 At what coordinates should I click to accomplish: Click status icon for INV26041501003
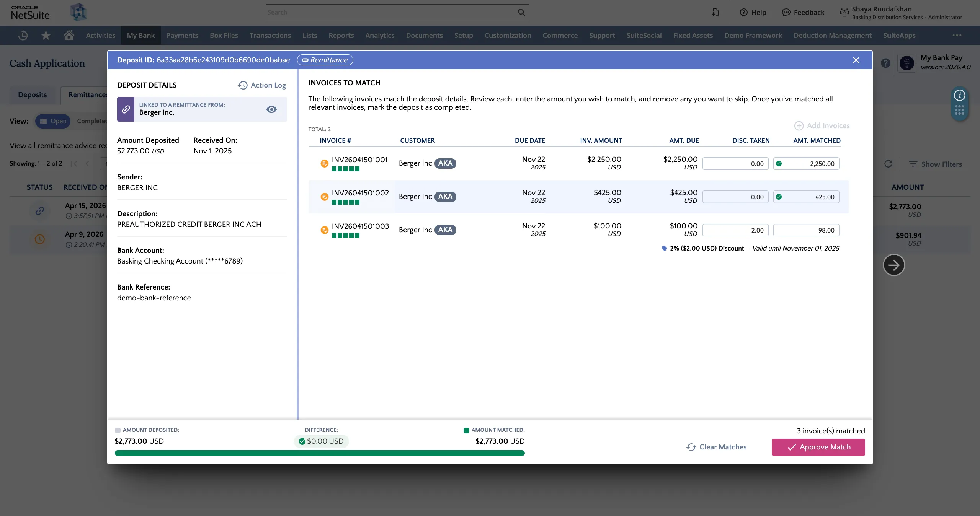pos(324,230)
